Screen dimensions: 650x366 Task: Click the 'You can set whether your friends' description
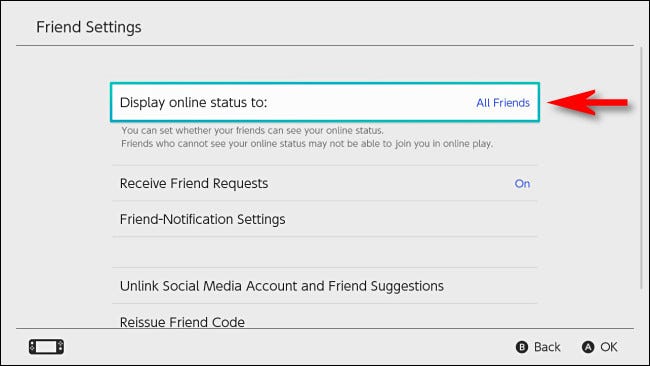coord(252,130)
